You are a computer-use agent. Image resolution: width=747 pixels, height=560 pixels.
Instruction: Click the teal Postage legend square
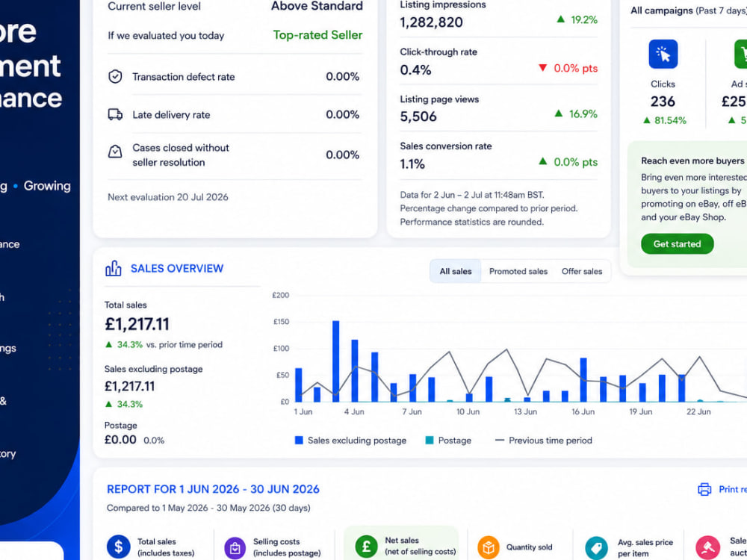pos(430,440)
